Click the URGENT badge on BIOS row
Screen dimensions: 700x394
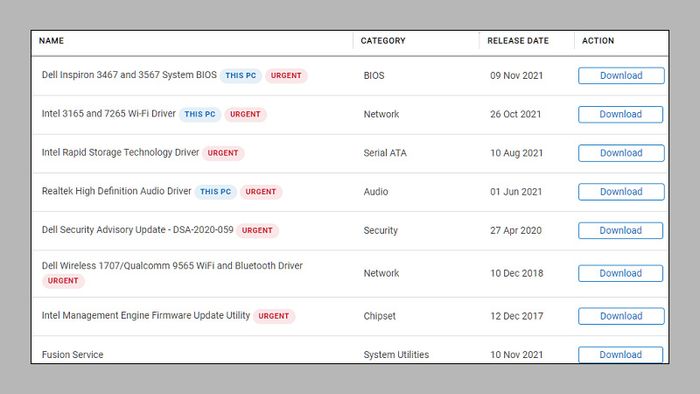pos(286,75)
